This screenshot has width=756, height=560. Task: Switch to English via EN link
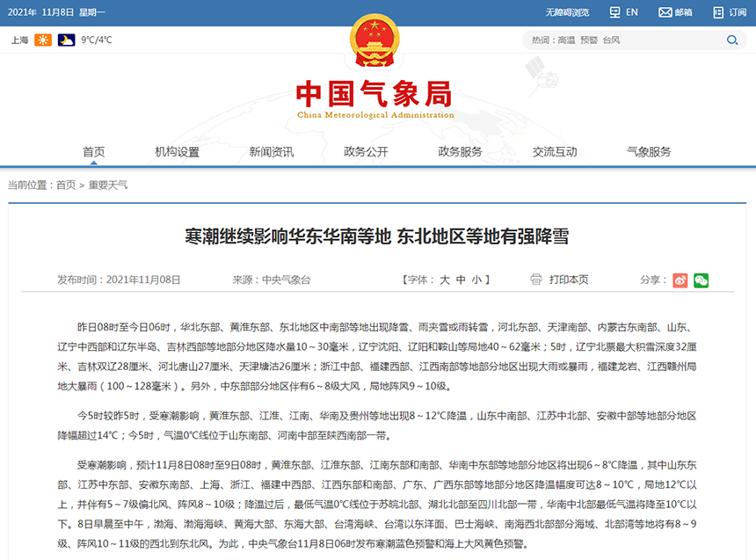tap(631, 12)
